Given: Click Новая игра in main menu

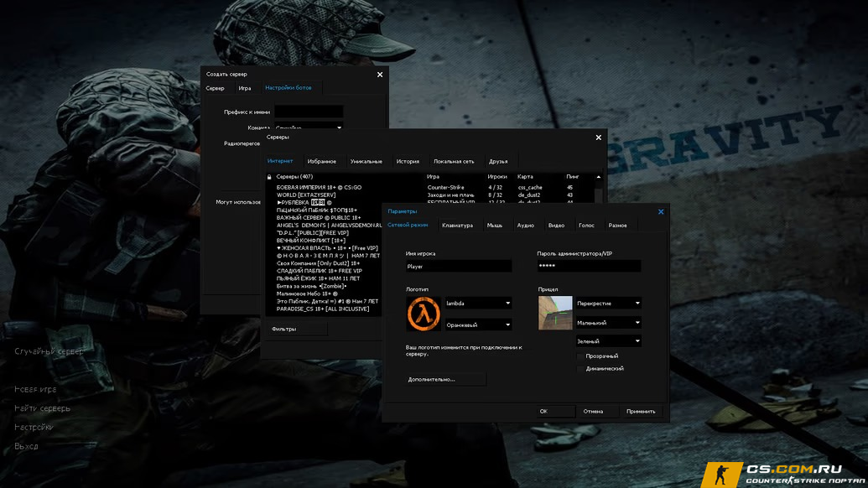Looking at the screenshot, I should point(35,389).
